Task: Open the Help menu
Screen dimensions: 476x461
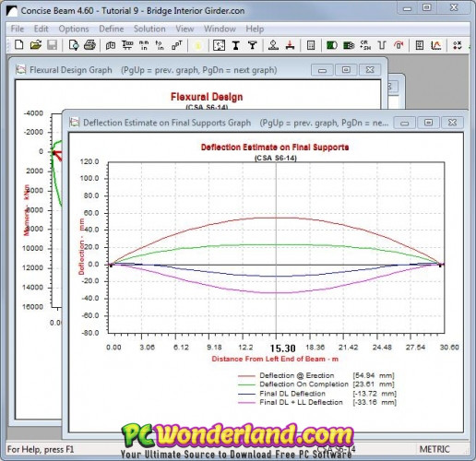Action: pyautogui.click(x=255, y=29)
